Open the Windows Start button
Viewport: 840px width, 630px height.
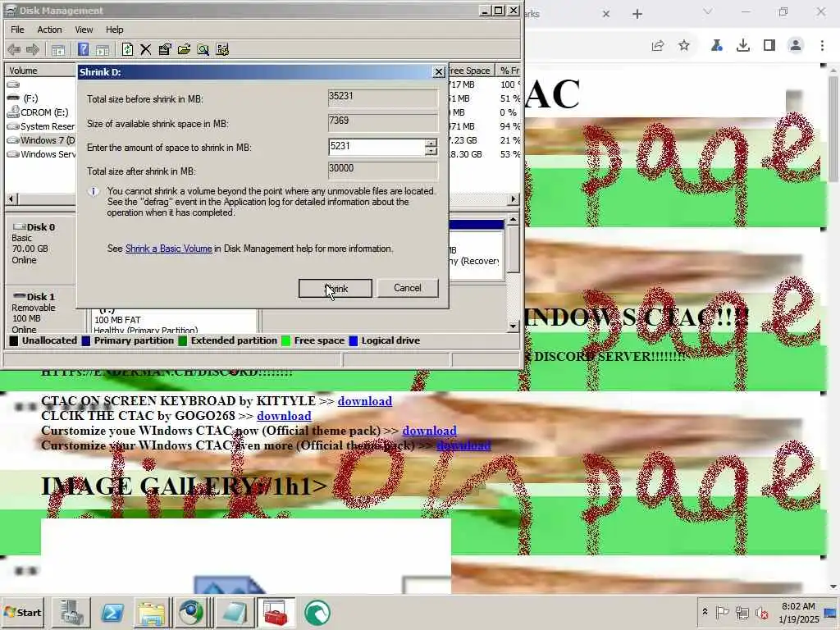click(22, 612)
